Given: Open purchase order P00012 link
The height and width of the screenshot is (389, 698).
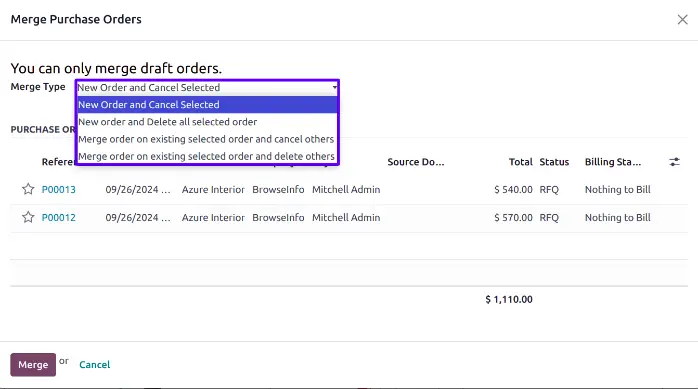Looking at the screenshot, I should pos(59,218).
